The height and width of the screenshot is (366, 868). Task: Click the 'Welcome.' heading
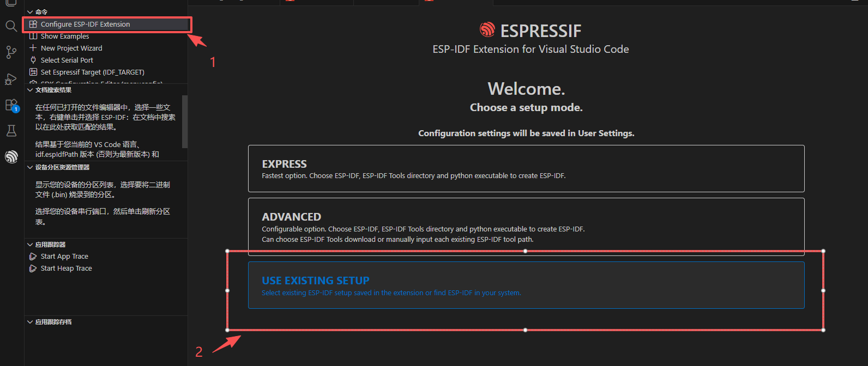[526, 88]
